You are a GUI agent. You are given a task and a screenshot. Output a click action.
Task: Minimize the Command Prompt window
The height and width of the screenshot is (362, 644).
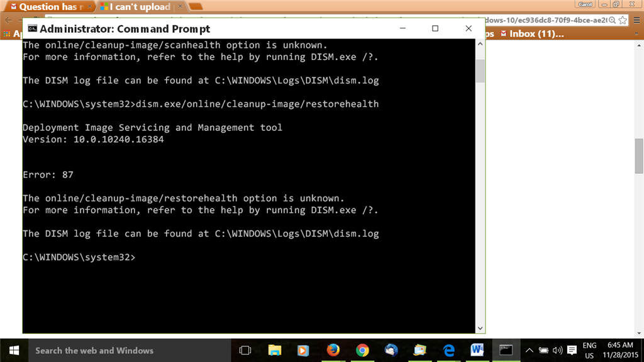coord(402,28)
